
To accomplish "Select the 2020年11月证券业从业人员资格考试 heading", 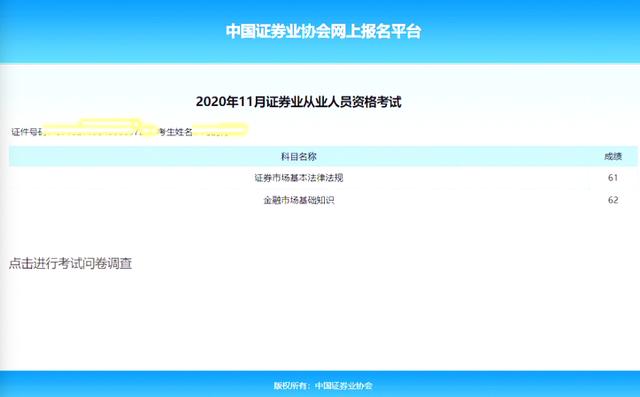I will [298, 102].
